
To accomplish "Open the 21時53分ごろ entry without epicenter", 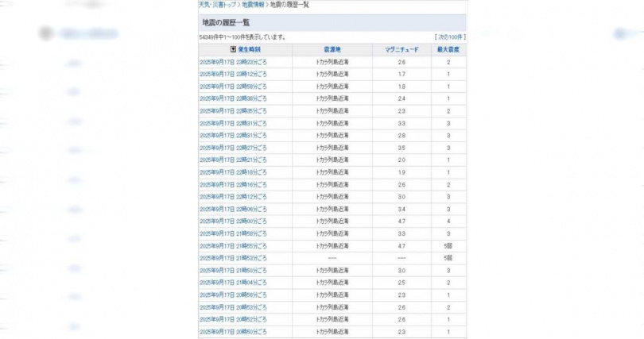I will pos(233,258).
